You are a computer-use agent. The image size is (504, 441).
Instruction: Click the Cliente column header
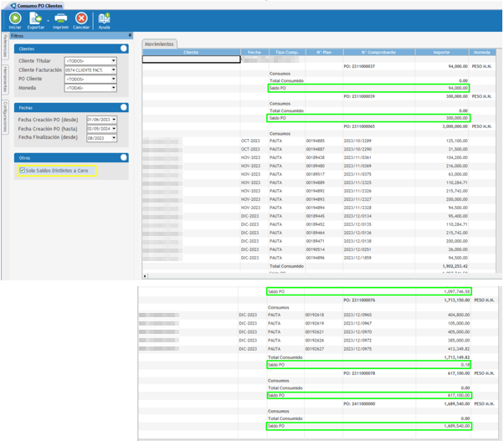point(191,52)
